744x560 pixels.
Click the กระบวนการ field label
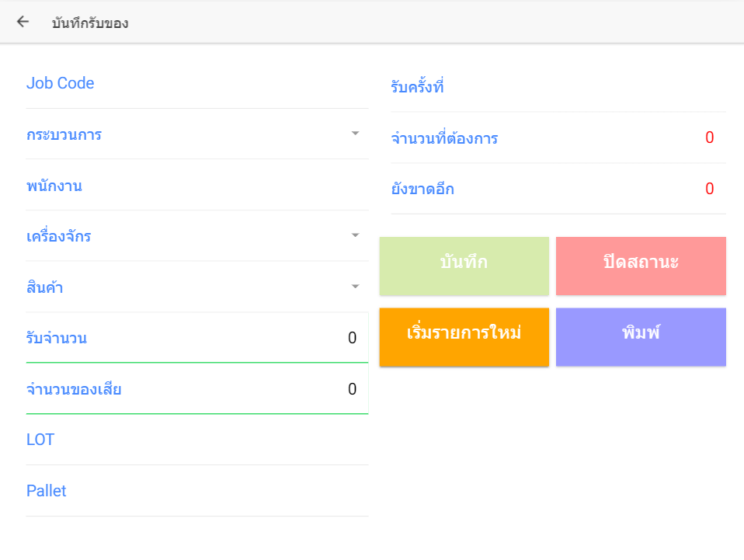pos(64,134)
